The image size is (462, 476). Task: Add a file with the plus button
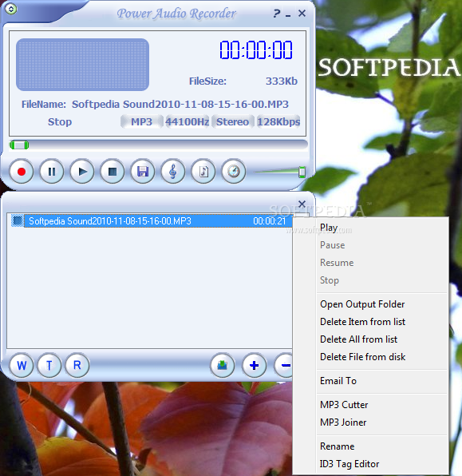tap(255, 365)
